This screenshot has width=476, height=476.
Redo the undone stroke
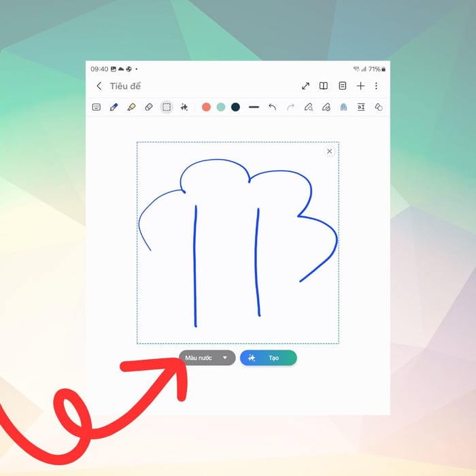(x=290, y=107)
